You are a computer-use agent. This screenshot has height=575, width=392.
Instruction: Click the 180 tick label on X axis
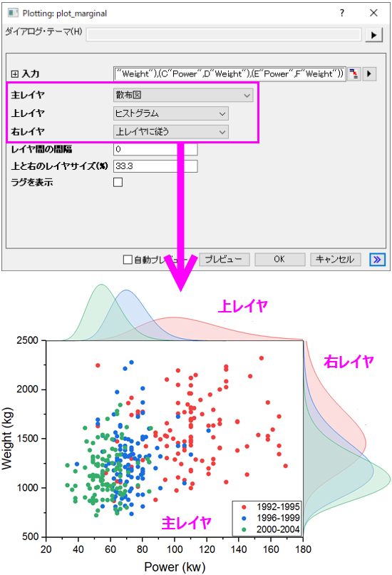click(x=303, y=549)
